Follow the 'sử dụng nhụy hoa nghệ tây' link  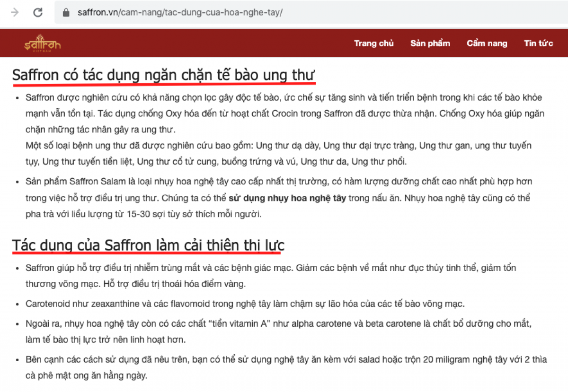click(x=287, y=198)
